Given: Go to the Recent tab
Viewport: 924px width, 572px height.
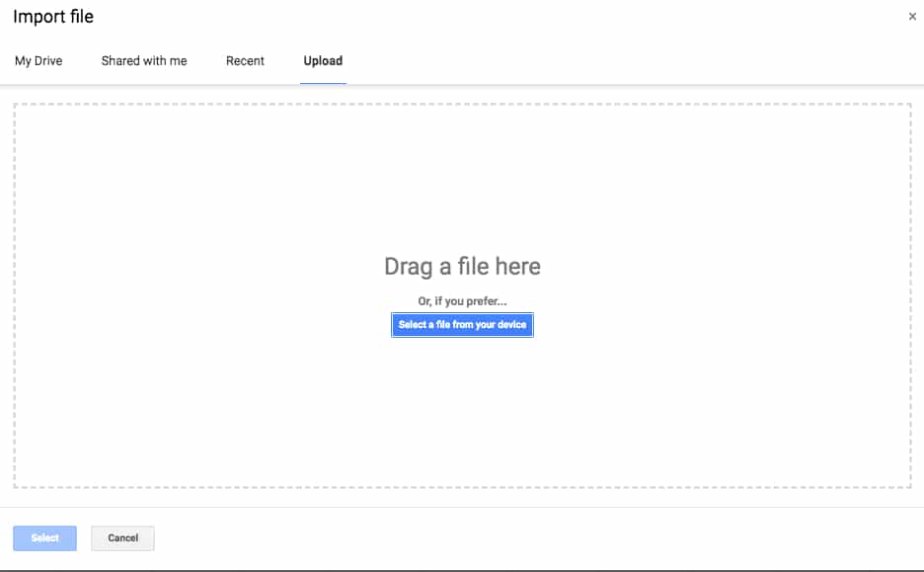Looking at the screenshot, I should point(245,60).
